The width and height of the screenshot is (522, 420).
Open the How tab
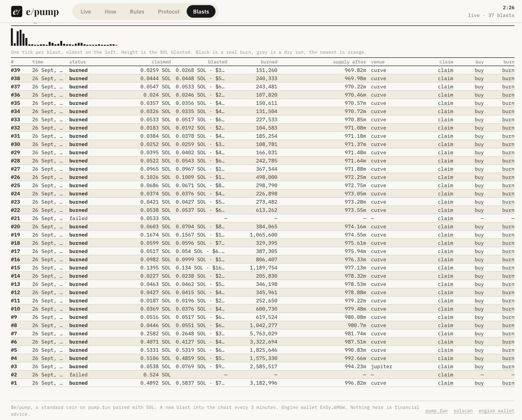point(110,11)
